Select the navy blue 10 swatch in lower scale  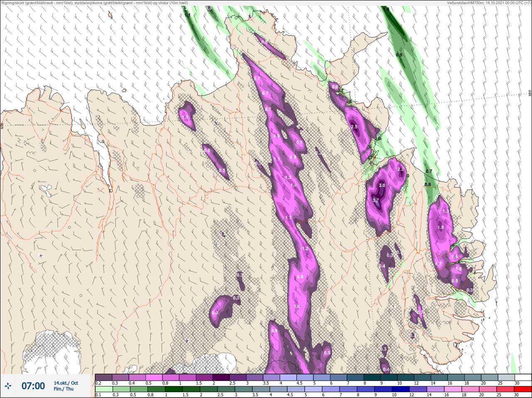pyautogui.click(x=400, y=389)
